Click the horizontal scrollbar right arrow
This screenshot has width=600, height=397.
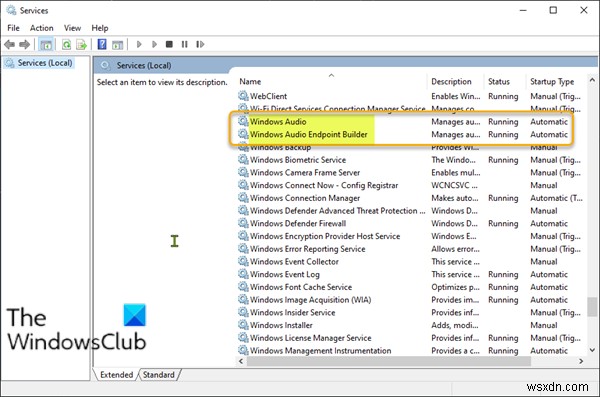(581, 361)
